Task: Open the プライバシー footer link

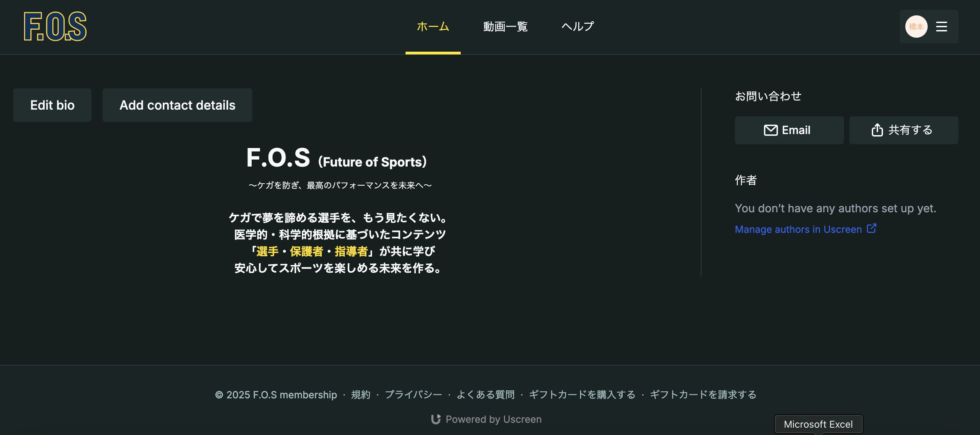Action: click(413, 395)
